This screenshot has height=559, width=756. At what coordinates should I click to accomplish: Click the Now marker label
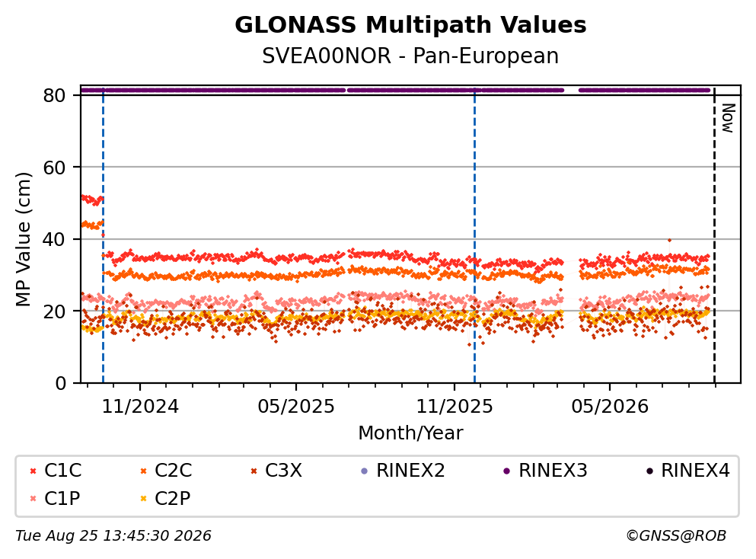[728, 118]
